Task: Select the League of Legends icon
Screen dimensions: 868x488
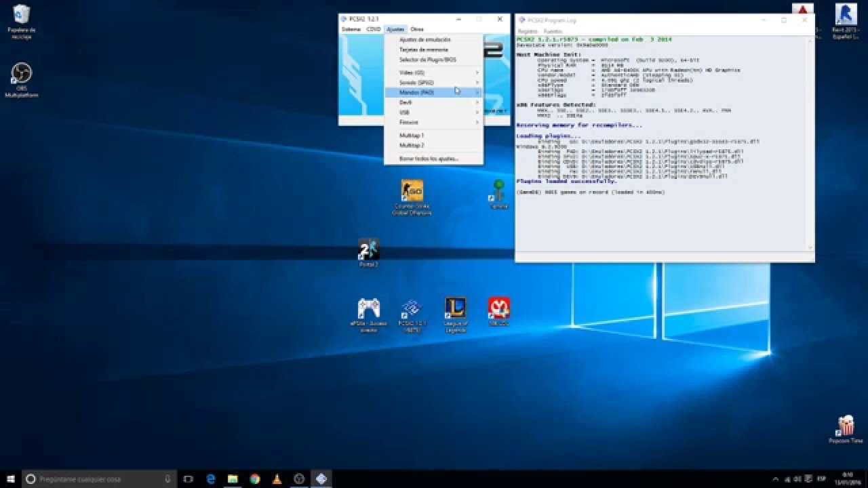Action: 455,316
